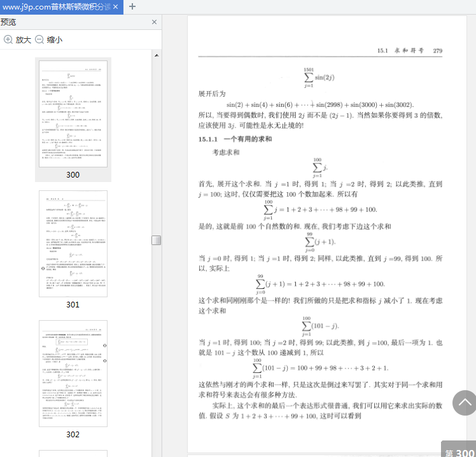This screenshot has width=476, height=457.
Task: Click the 展开后为 text line
Action: click(x=212, y=94)
